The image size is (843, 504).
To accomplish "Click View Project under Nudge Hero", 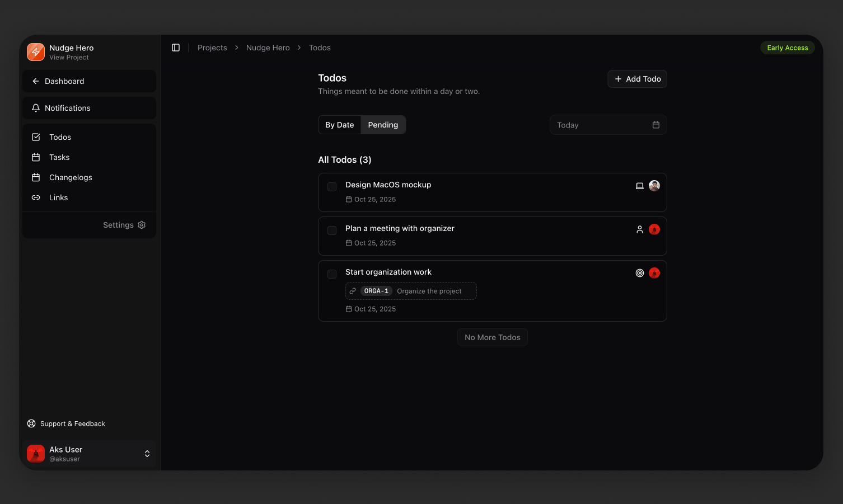I will coord(69,58).
